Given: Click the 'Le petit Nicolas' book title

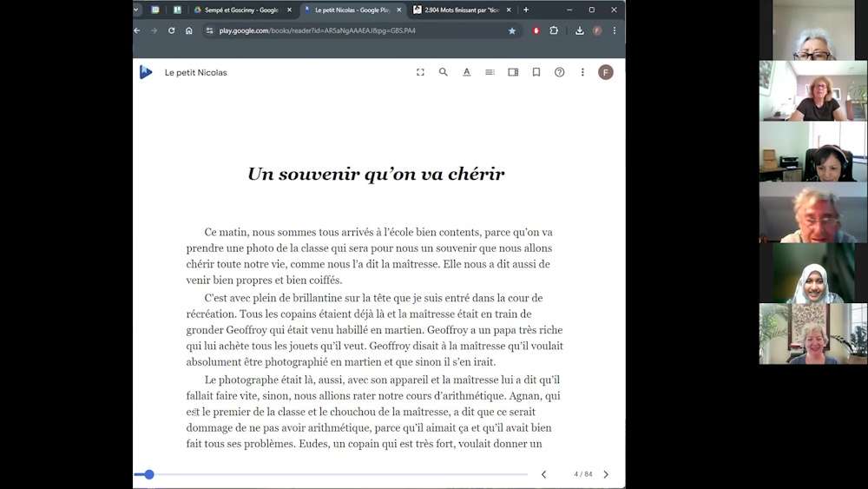Looking at the screenshot, I should point(196,73).
